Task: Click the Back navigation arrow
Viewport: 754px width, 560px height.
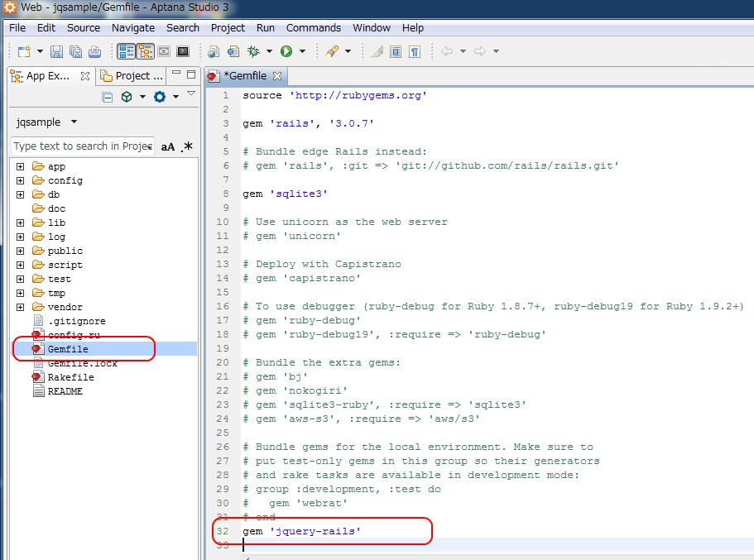Action: [447, 51]
